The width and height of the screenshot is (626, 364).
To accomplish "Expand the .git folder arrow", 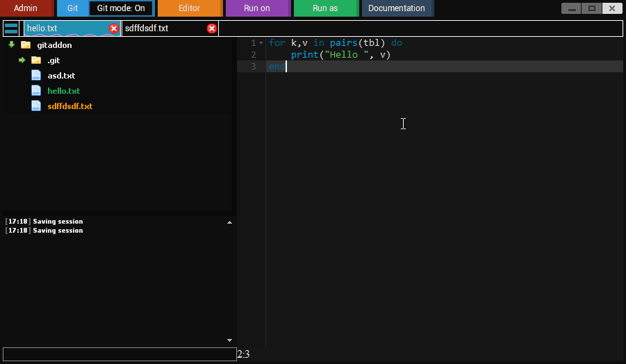I will (22, 60).
